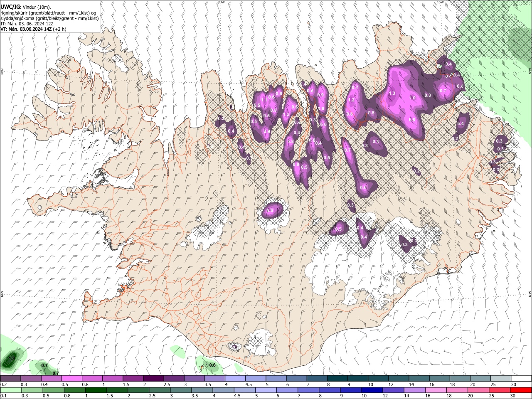Click the 1.3 precipitation value in the northeast
This screenshot has width=532, height=399.
point(392,94)
